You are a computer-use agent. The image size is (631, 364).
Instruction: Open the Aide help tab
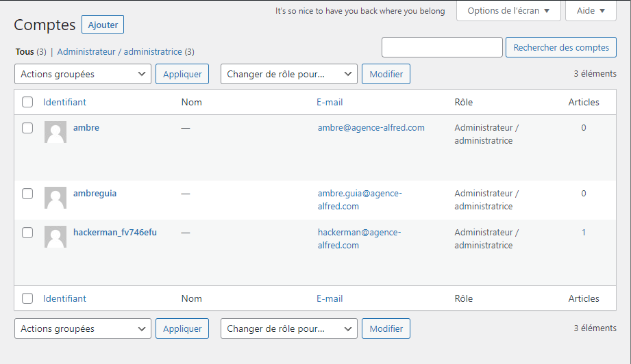(x=590, y=11)
